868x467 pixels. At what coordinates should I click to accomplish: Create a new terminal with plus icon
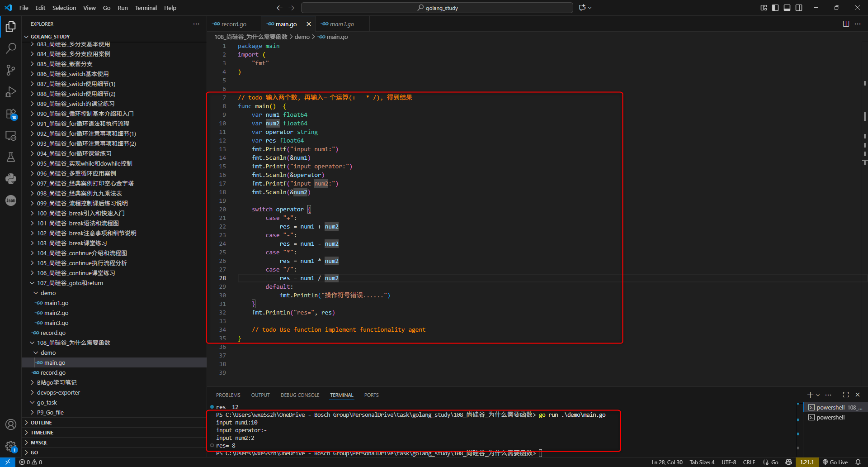point(810,395)
